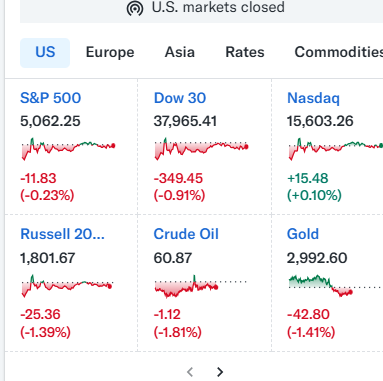Switch to the Asia tab
This screenshot has width=383, height=381.
(x=180, y=52)
